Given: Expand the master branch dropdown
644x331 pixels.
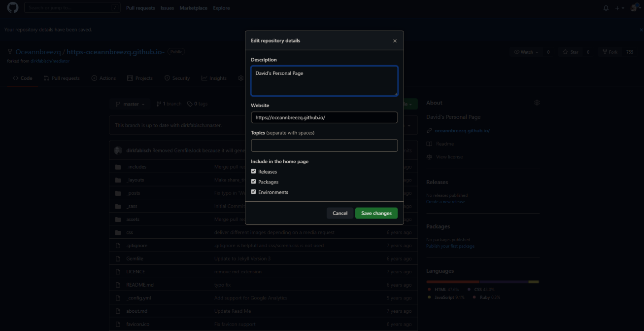Looking at the screenshot, I should click(130, 104).
